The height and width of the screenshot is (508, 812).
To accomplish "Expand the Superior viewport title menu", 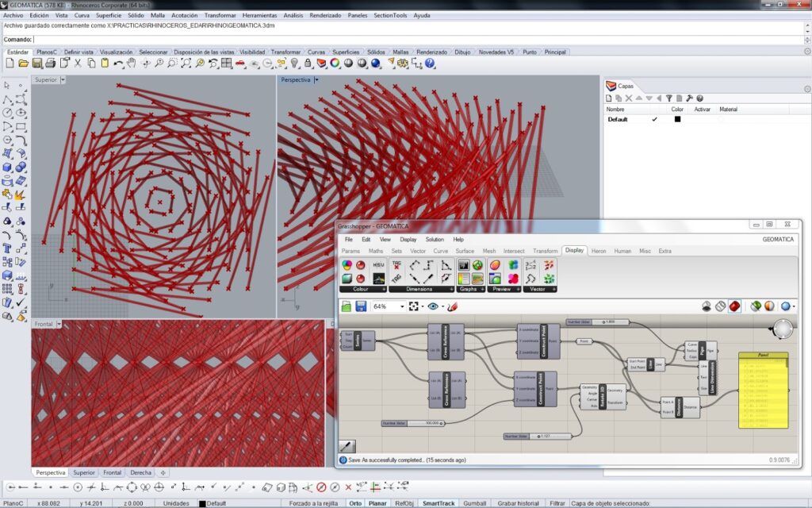I will (x=63, y=80).
